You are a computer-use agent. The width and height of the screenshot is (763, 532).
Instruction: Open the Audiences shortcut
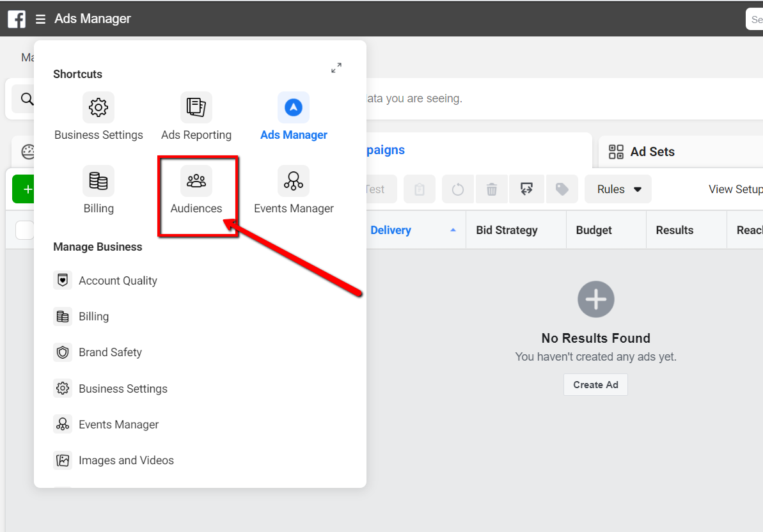pyautogui.click(x=196, y=182)
